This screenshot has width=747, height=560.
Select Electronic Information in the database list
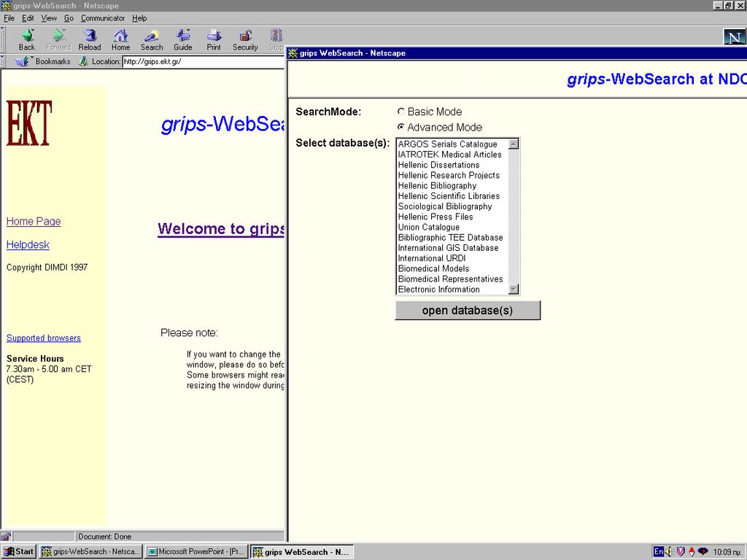[x=438, y=289]
